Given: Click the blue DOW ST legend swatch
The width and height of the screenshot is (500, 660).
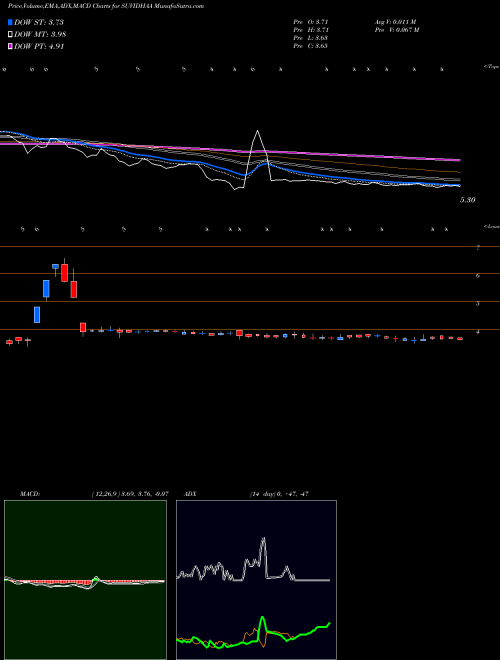Looking at the screenshot, I should pos(10,22).
